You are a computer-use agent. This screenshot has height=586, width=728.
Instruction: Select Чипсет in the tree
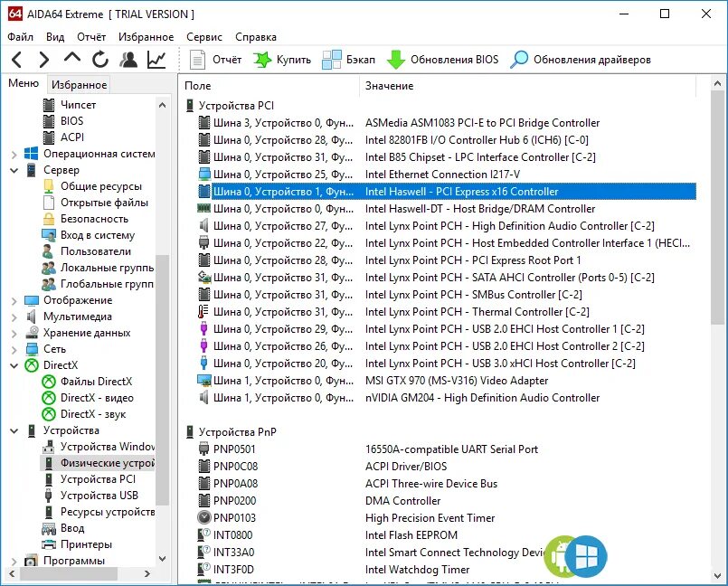[78, 105]
